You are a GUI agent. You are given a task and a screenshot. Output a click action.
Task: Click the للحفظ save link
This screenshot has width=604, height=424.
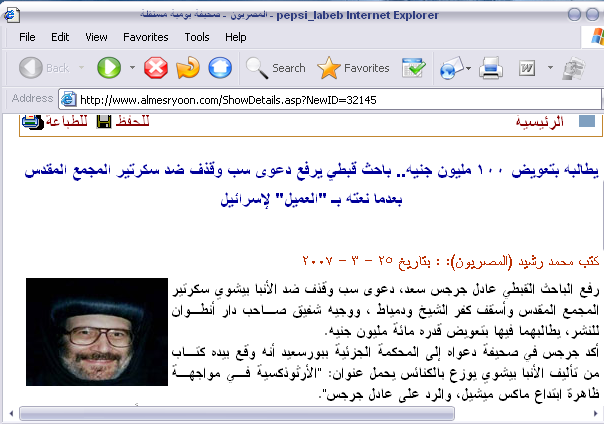(132, 121)
